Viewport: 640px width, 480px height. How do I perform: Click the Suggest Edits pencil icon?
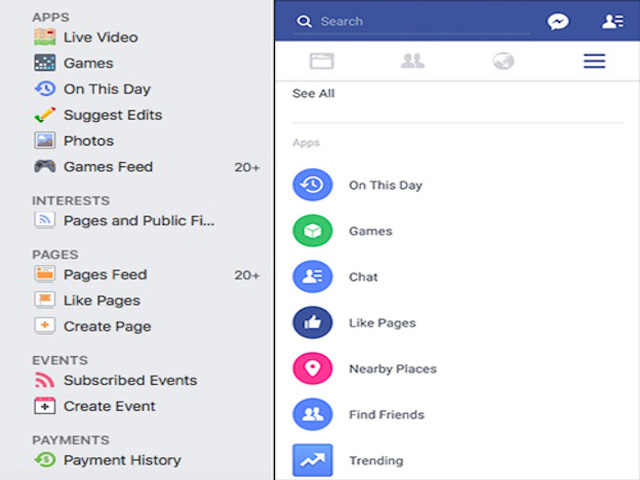[x=45, y=115]
